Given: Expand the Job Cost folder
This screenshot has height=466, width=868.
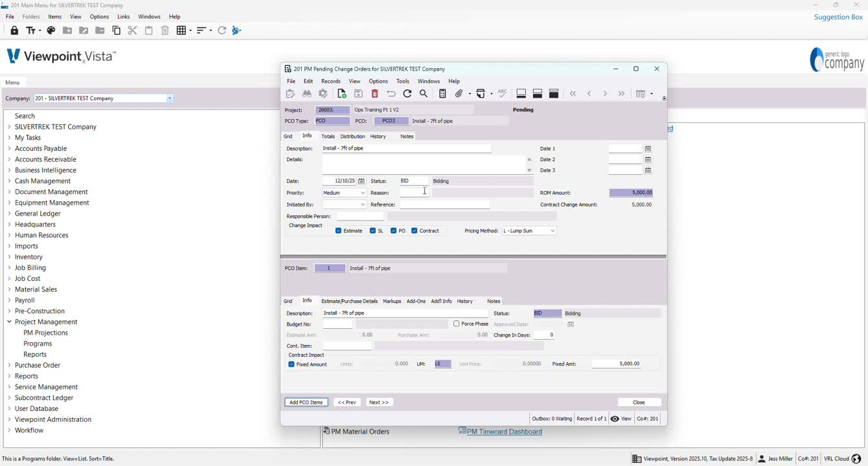Looking at the screenshot, I should coord(9,278).
